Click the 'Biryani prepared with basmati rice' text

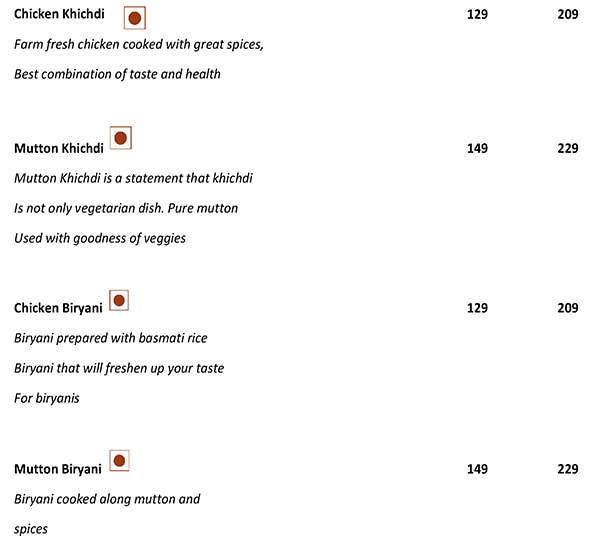[110, 338]
